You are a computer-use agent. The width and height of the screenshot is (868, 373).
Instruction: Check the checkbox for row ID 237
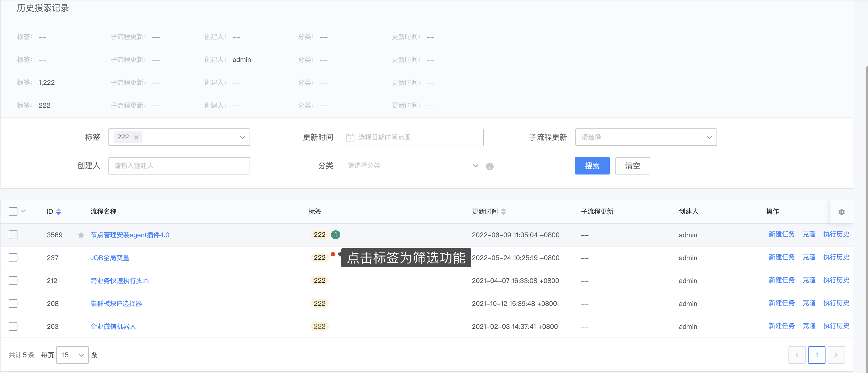coord(13,257)
